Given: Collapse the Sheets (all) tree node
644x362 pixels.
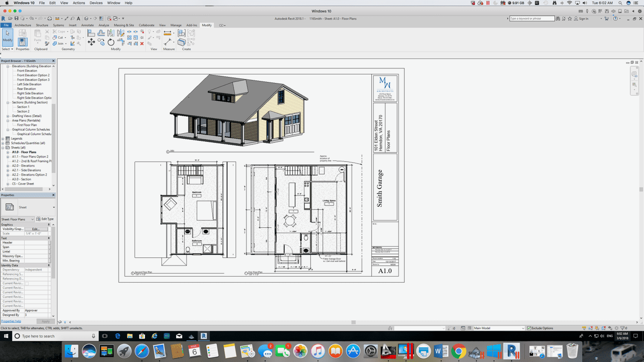Looking at the screenshot, I should [x=4, y=147].
